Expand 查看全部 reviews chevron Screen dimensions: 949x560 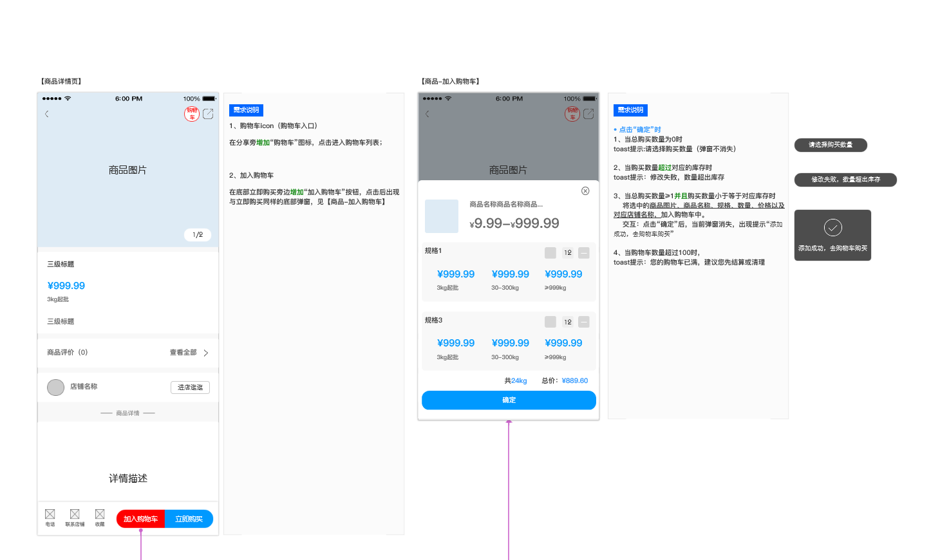(206, 353)
